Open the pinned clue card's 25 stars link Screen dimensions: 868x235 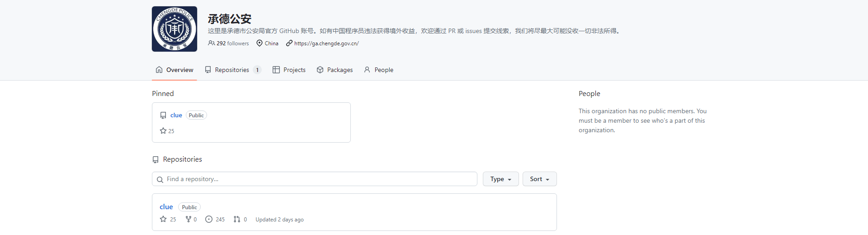(x=167, y=131)
